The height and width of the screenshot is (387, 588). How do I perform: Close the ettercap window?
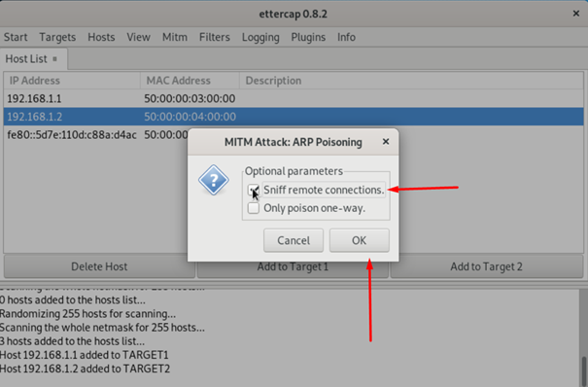tap(576, 14)
